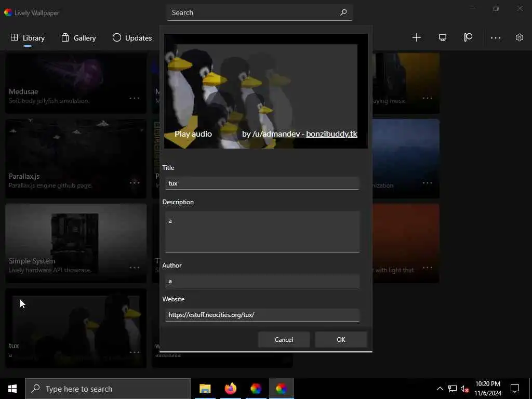
Task: Open the Medusae card options menu
Action: [x=135, y=98]
